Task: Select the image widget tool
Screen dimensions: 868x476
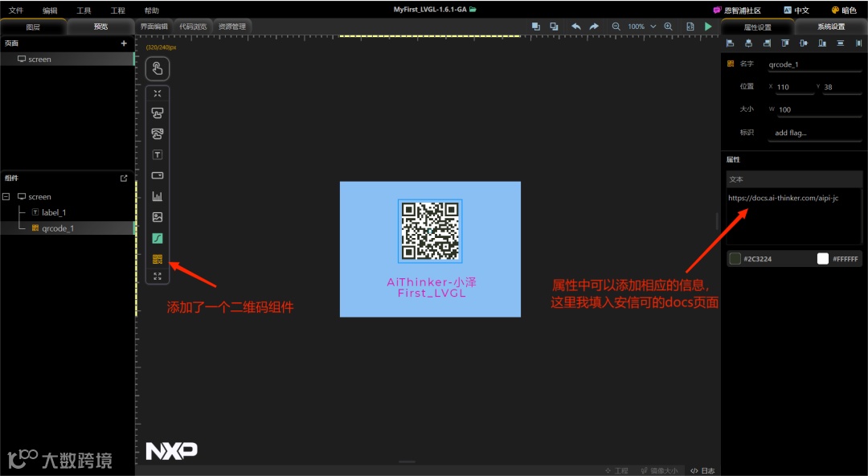Action: coord(157,216)
